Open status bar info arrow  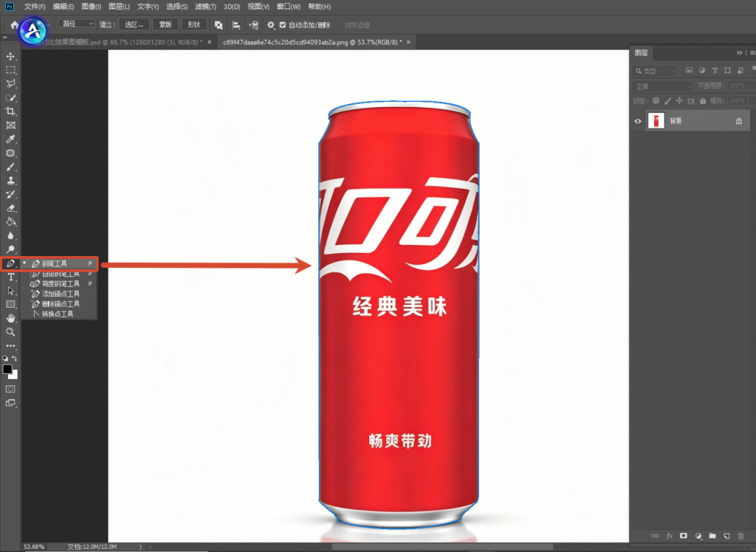140,547
